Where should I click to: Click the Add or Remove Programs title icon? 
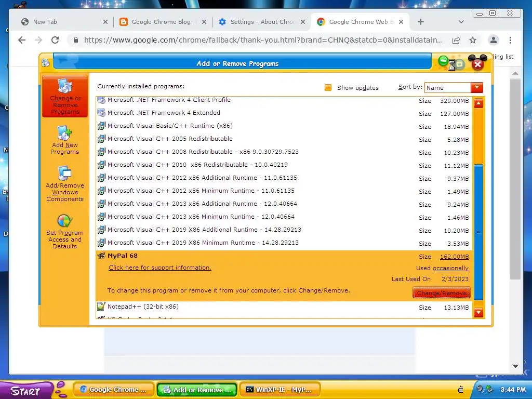[46, 63]
